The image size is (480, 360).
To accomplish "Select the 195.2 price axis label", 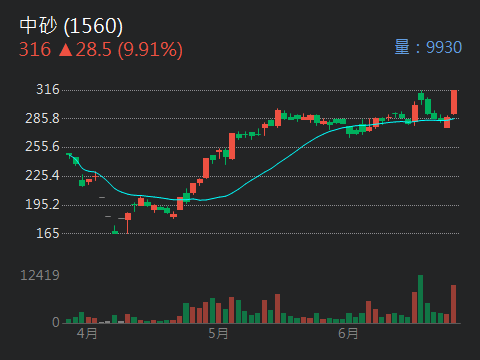I will 42,204.
